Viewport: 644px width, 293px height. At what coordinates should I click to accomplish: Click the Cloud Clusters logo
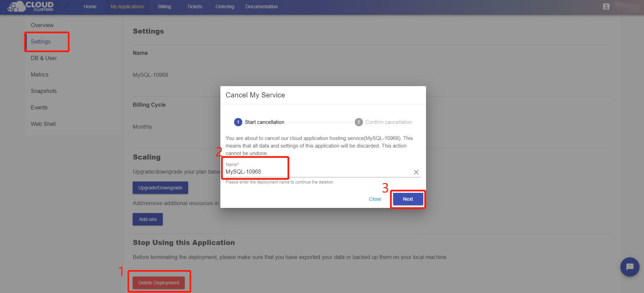tap(31, 6)
